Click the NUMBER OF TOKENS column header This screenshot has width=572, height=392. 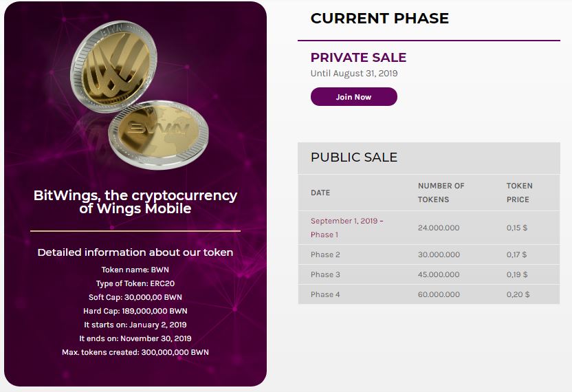441,193
